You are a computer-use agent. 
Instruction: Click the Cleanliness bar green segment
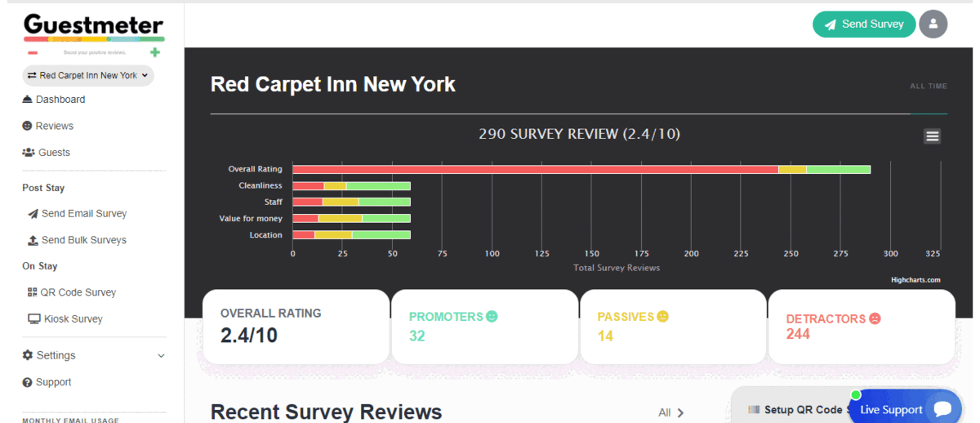click(378, 185)
